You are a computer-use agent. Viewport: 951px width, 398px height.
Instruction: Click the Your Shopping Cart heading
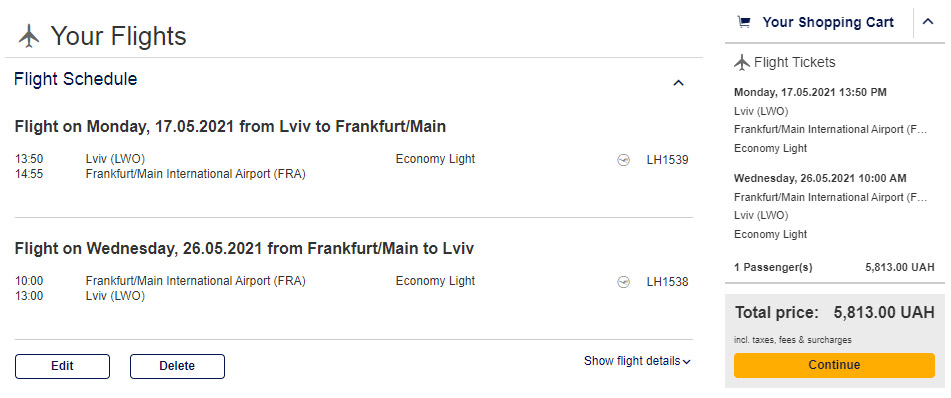828,22
